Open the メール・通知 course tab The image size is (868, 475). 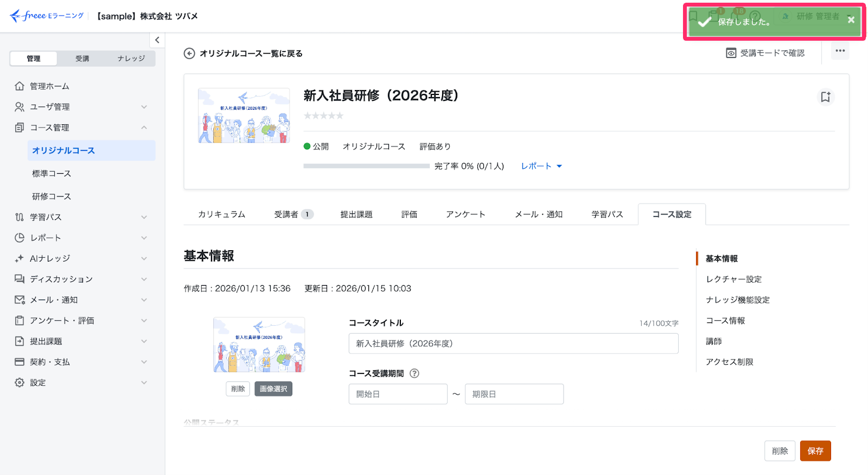(x=539, y=214)
